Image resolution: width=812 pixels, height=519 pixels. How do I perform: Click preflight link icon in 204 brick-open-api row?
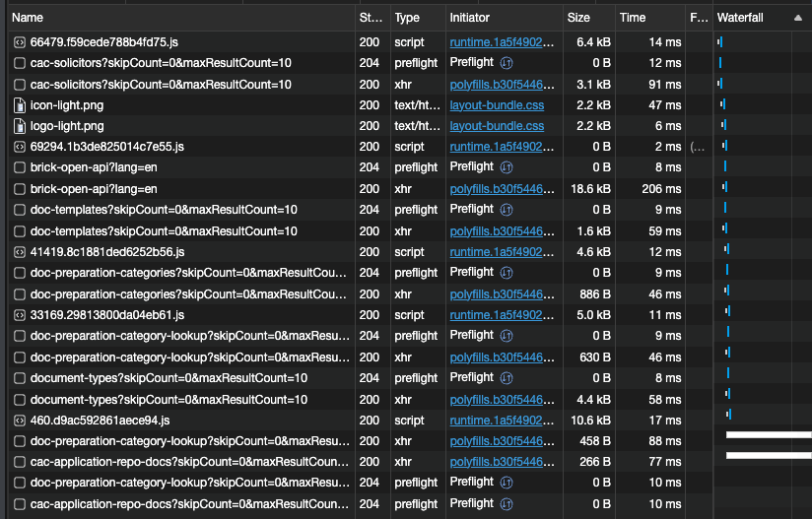pyautogui.click(x=507, y=167)
